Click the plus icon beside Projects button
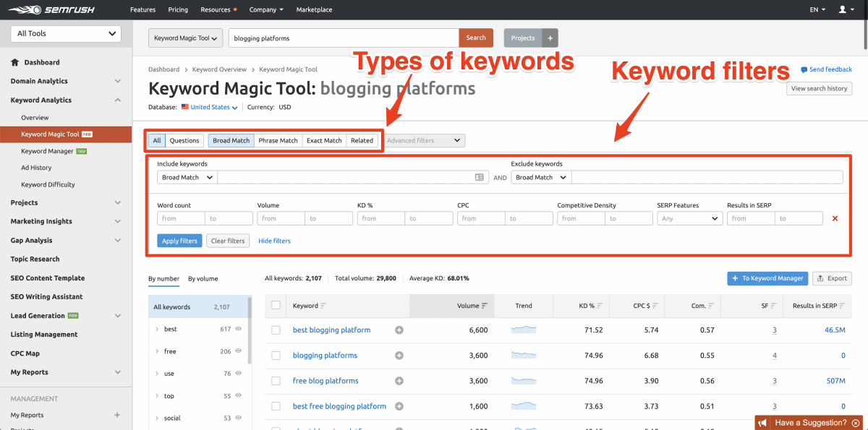868x430 pixels. (x=549, y=38)
